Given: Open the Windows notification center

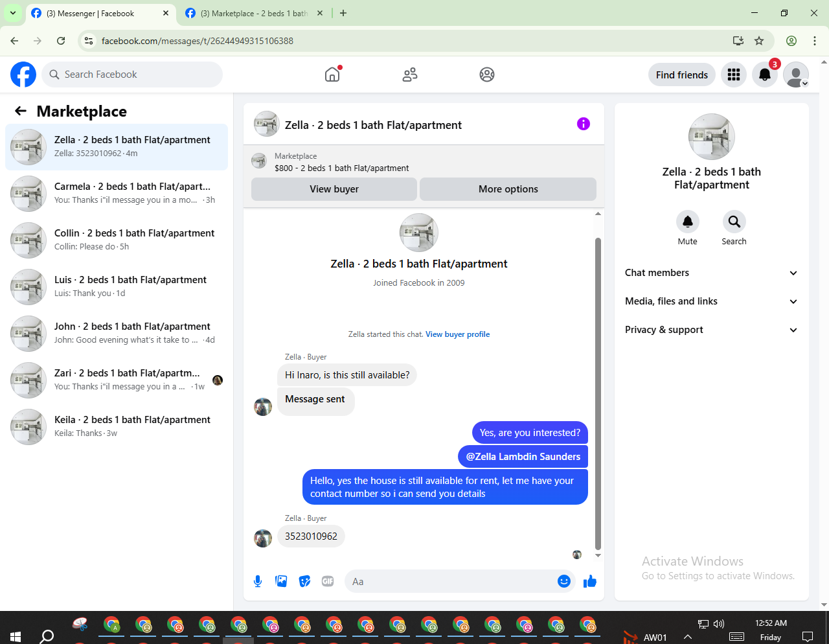Looking at the screenshot, I should click(x=808, y=636).
